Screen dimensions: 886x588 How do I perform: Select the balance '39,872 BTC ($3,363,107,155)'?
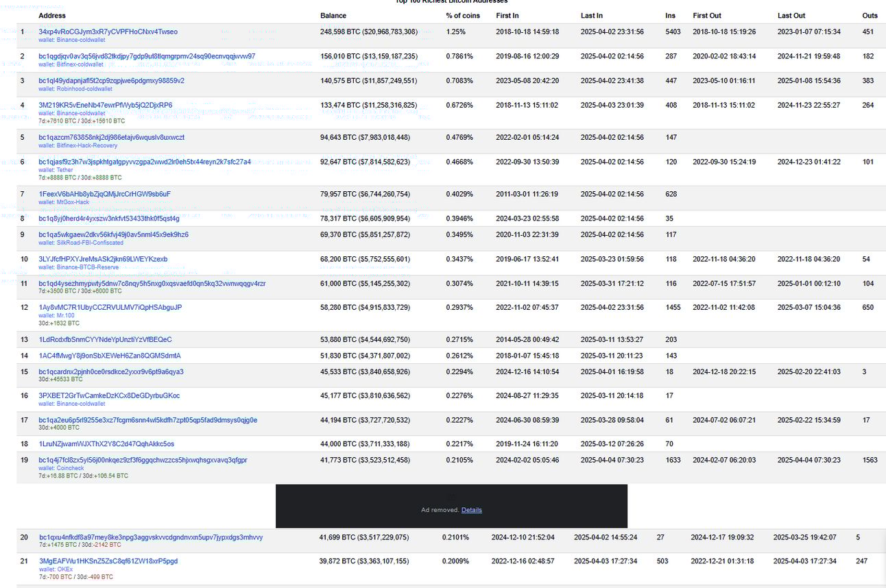pyautogui.click(x=364, y=561)
